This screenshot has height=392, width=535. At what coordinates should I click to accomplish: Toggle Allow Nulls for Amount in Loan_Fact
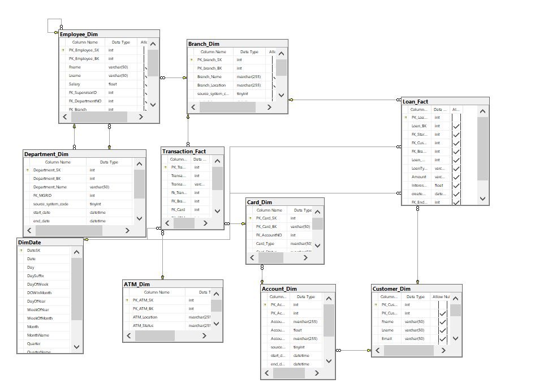pyautogui.click(x=456, y=177)
